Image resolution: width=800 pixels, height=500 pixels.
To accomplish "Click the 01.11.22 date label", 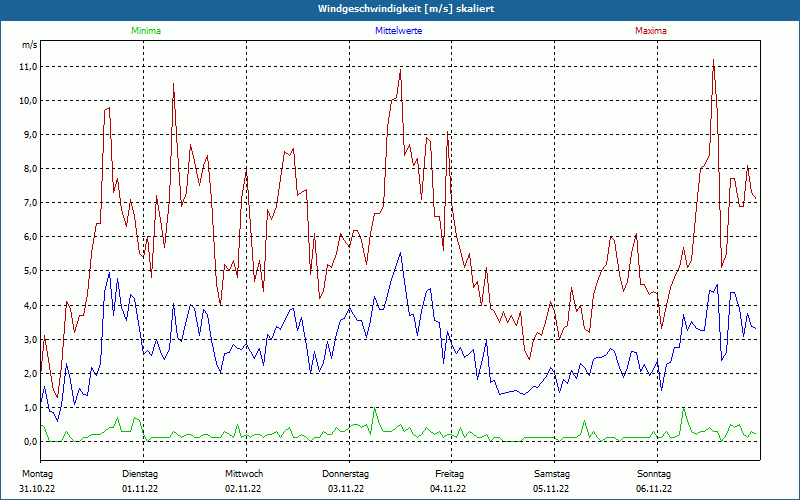I will (x=140, y=489).
